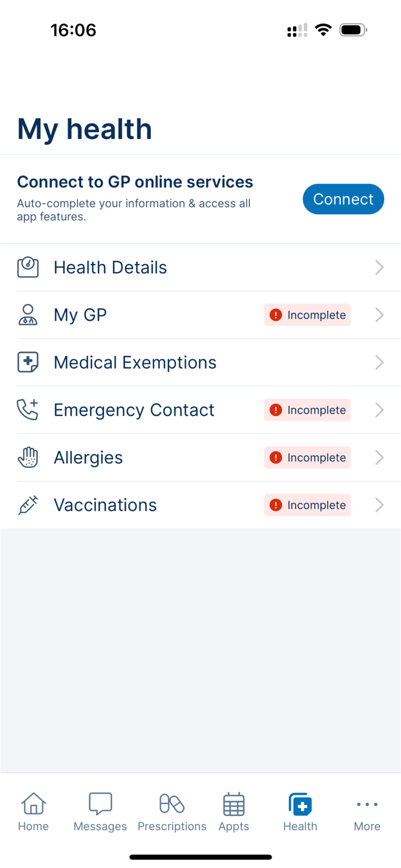Screen dimensions: 401x868
Task: Select the Messages speech bubble icon
Action: tap(100, 804)
